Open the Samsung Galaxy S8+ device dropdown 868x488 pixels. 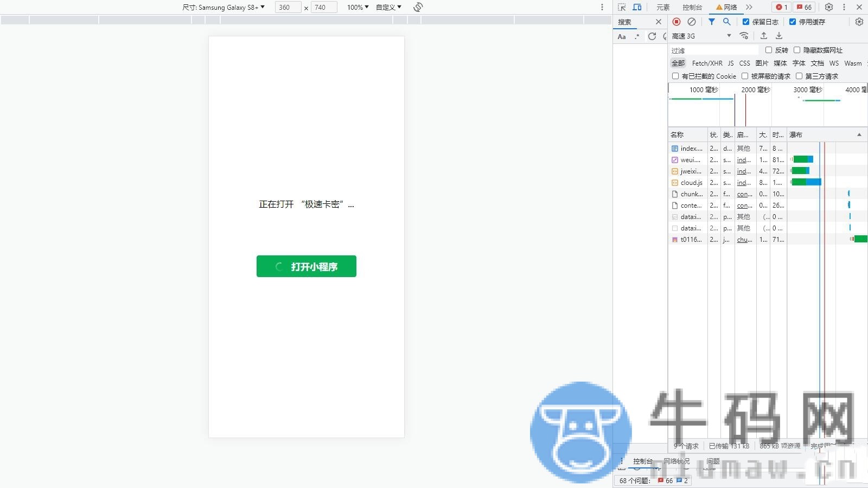[x=224, y=7]
